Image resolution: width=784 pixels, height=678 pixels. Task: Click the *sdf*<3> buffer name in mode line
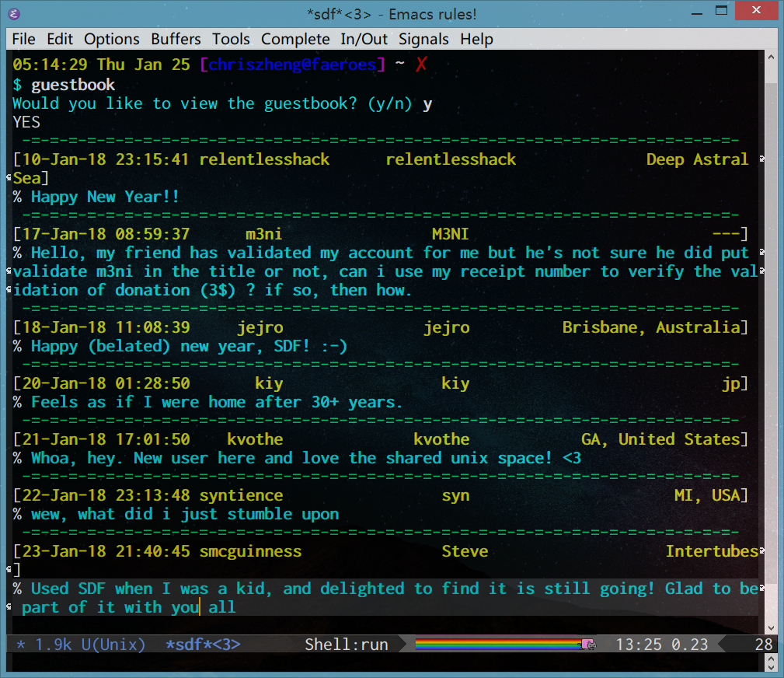click(x=203, y=645)
